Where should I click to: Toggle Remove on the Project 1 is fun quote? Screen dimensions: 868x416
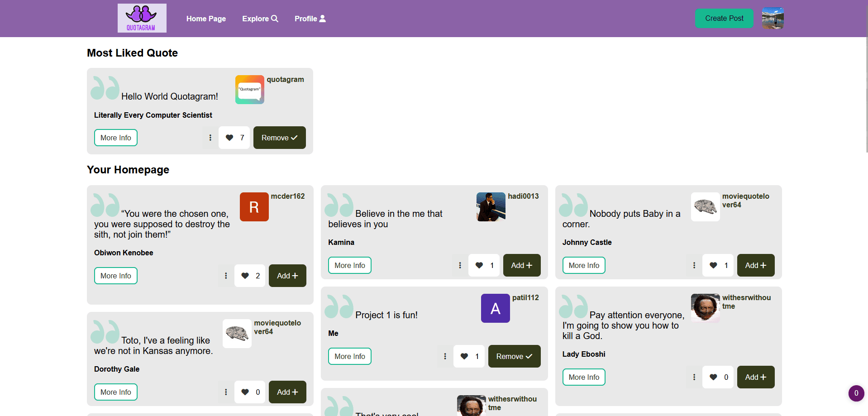pos(514,356)
